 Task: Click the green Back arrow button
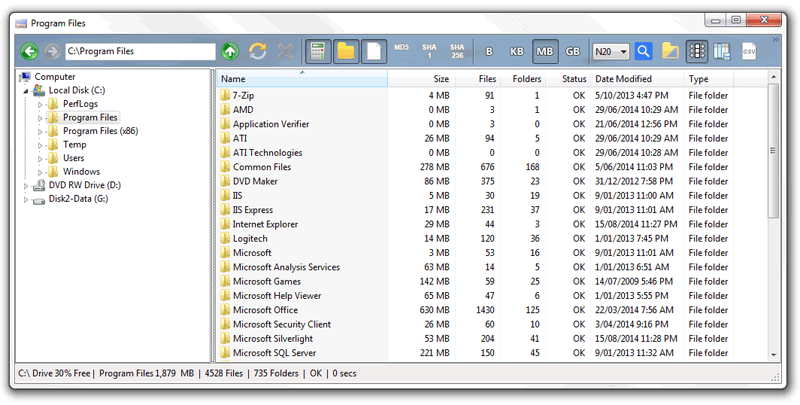point(30,51)
